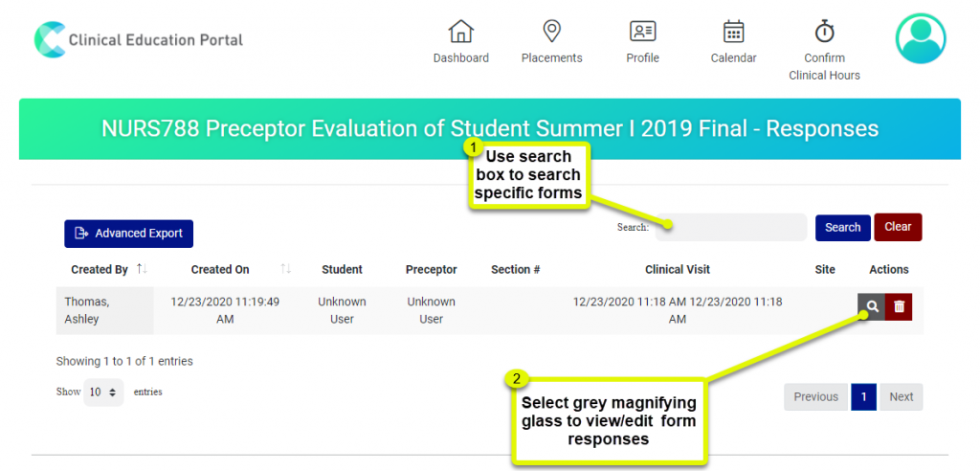
Task: Select grey magnifying glass to view response
Action: (x=871, y=306)
